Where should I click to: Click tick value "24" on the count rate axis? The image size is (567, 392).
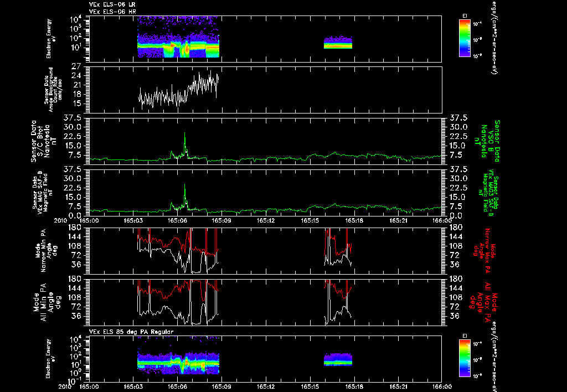(x=76, y=76)
